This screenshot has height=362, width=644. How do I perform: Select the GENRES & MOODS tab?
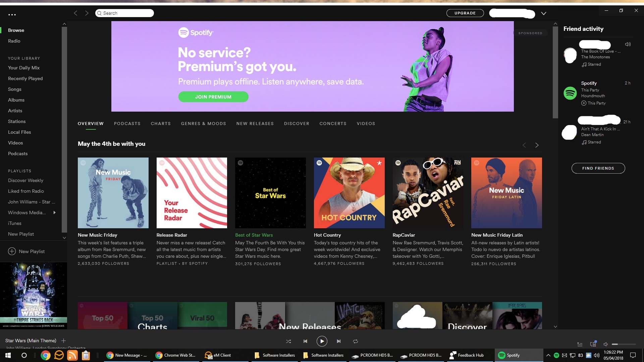tap(204, 123)
